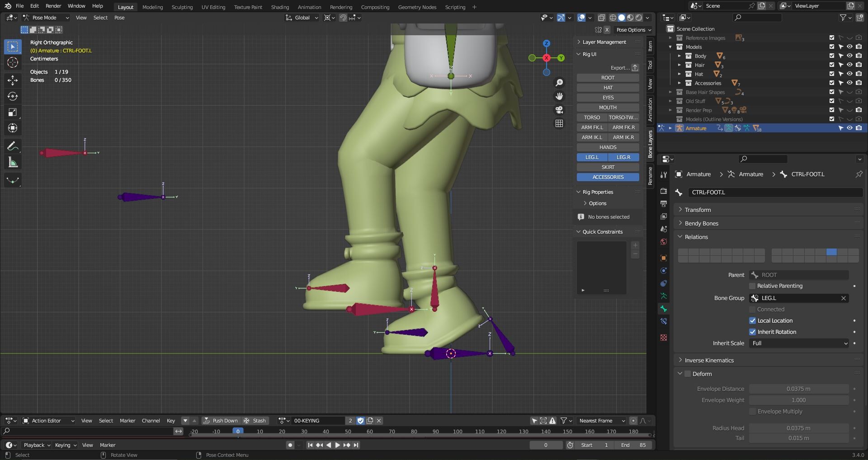Collapse the Relations panel
Viewport: 868px width, 460px height.
tap(696, 237)
